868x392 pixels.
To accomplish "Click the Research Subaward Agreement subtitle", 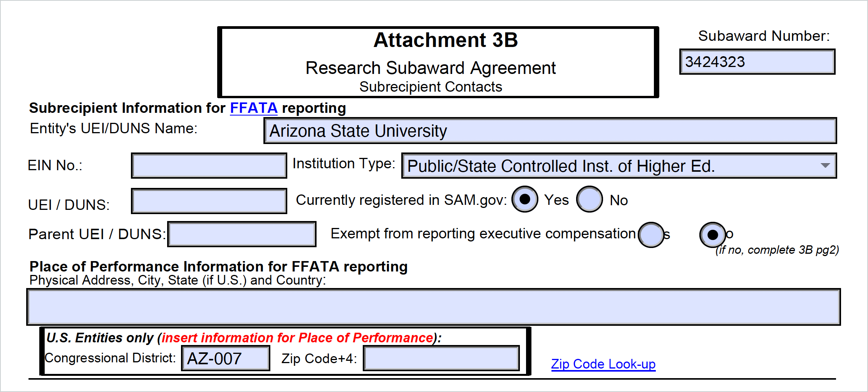I will (x=430, y=68).
